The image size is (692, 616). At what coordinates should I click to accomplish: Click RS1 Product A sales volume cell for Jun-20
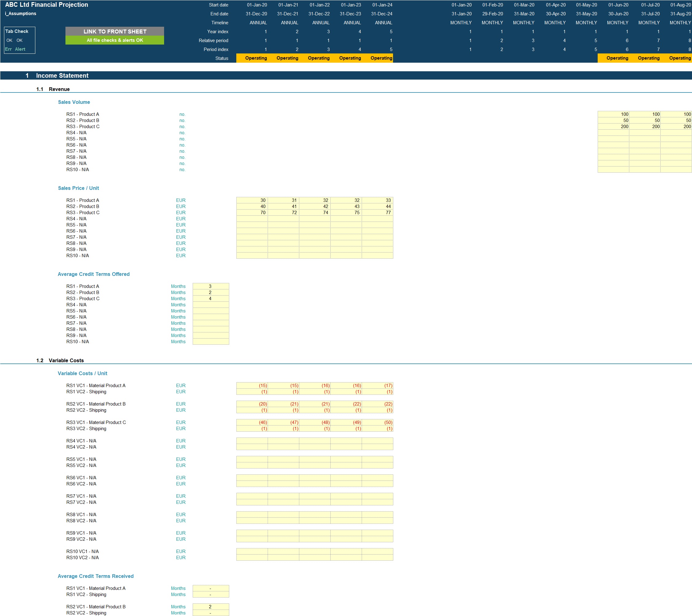(613, 114)
